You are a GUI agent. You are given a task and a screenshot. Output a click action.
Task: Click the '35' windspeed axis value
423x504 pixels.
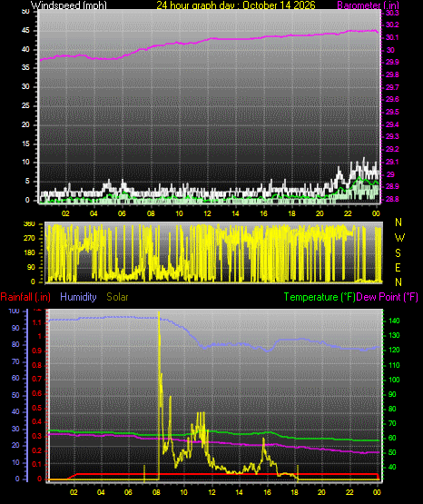pyautogui.click(x=25, y=68)
